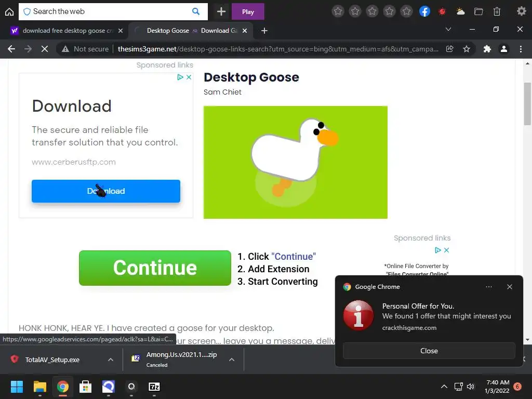Open a new browser tab

click(264, 31)
